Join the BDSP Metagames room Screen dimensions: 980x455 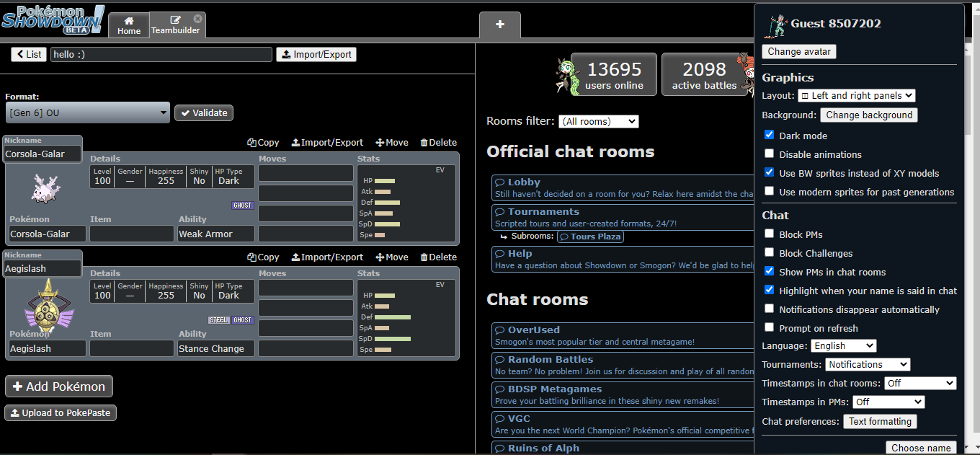click(x=623, y=394)
